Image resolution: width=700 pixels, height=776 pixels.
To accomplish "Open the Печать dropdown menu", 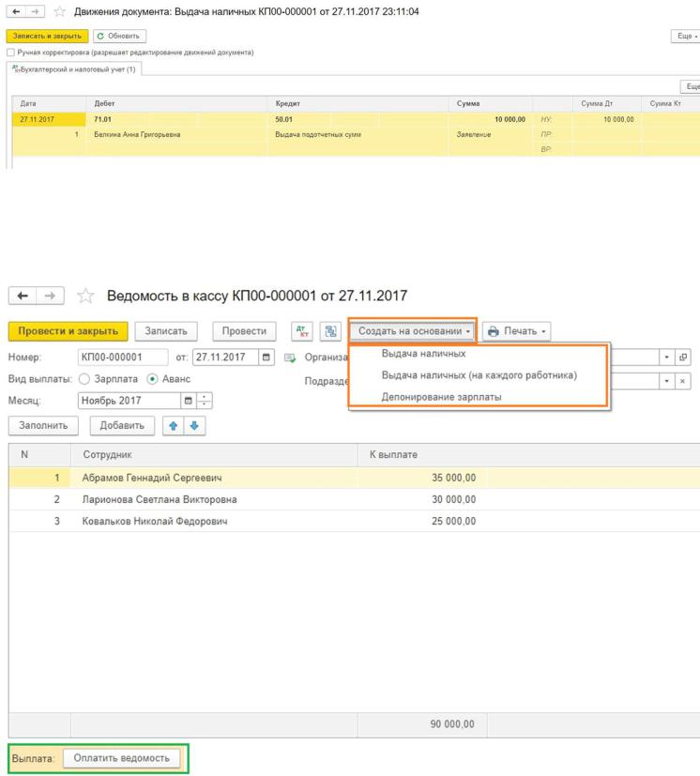I will [516, 331].
